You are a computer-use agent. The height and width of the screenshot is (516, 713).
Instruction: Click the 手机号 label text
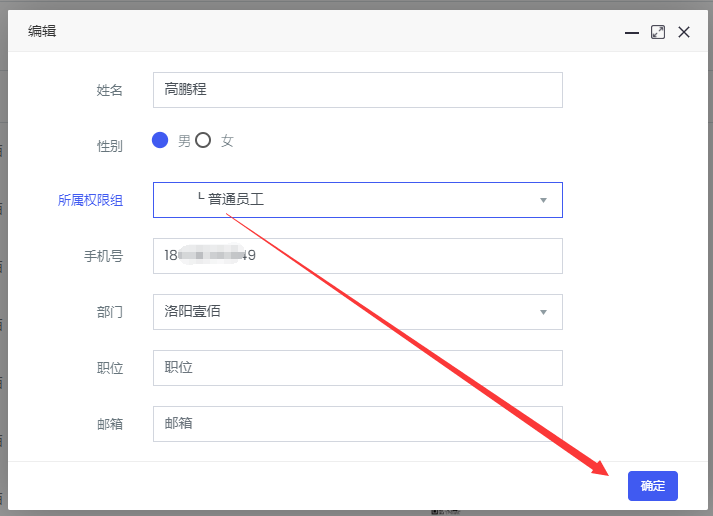pos(103,256)
